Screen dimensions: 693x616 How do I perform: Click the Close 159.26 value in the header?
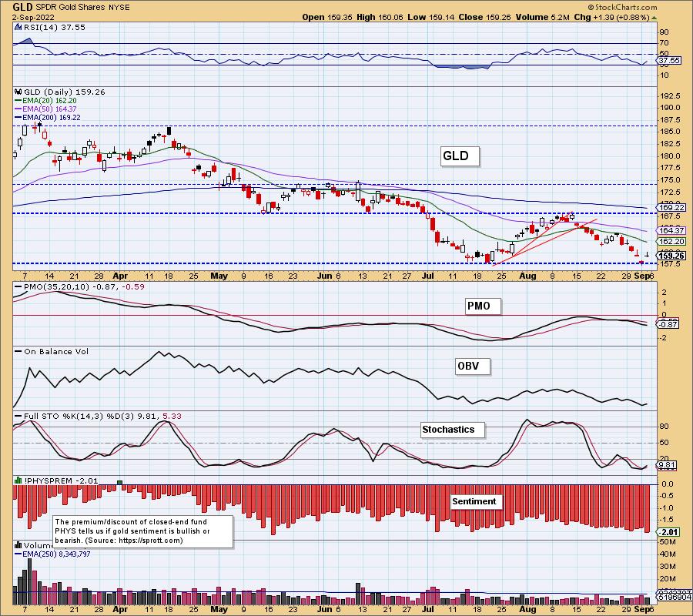point(485,17)
